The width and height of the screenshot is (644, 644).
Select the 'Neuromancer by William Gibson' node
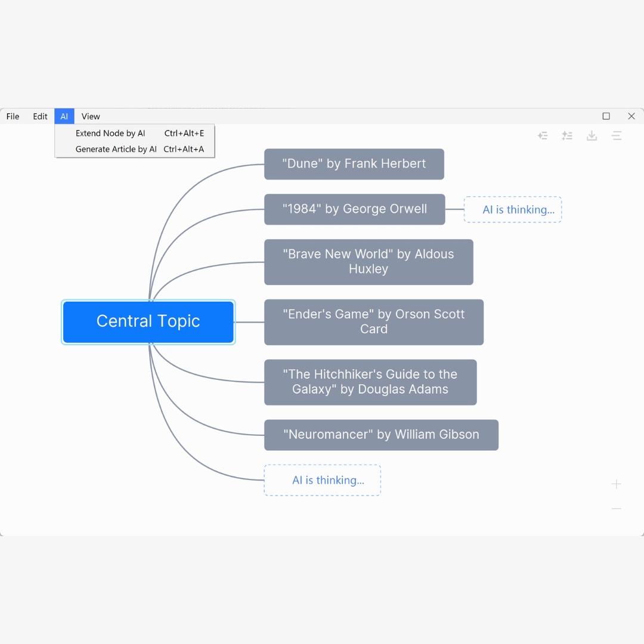click(381, 435)
